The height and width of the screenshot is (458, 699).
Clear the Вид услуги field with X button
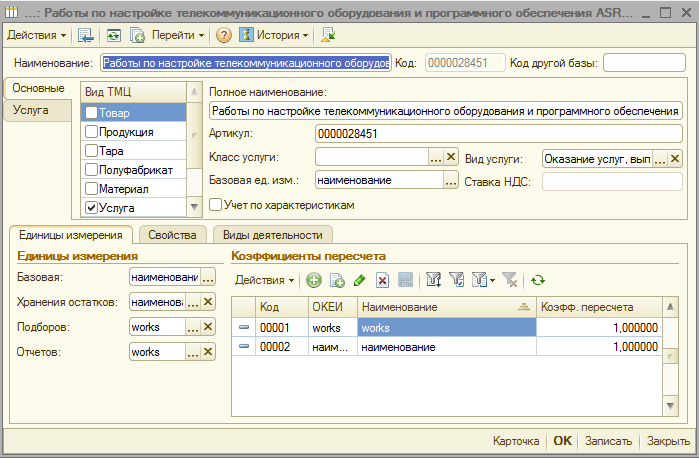(675, 158)
